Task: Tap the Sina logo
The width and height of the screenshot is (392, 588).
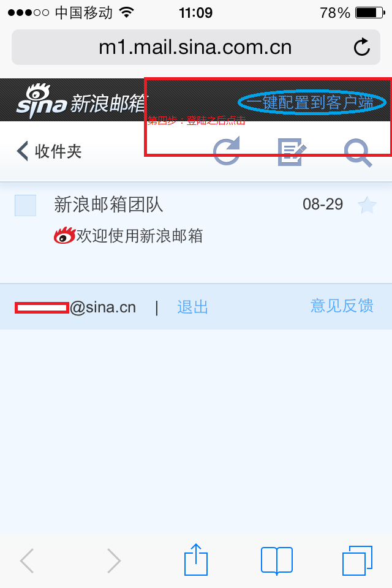Action: click(41, 100)
